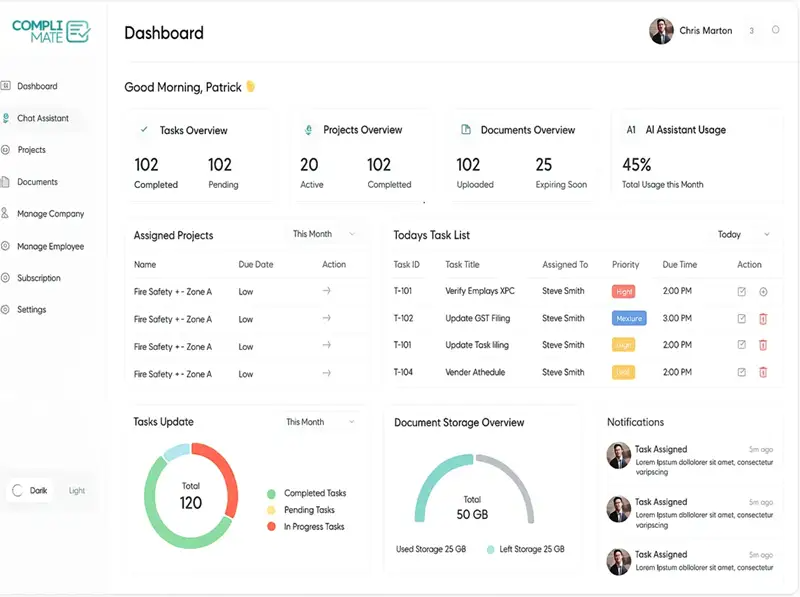
Task: Click the CompliMate logo
Action: [x=51, y=31]
